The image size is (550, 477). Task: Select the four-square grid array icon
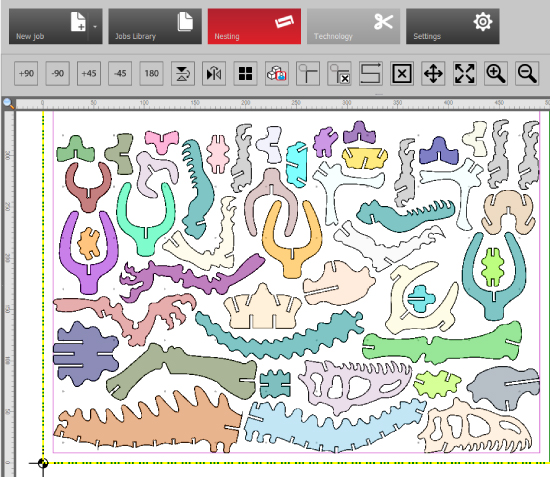click(x=245, y=73)
